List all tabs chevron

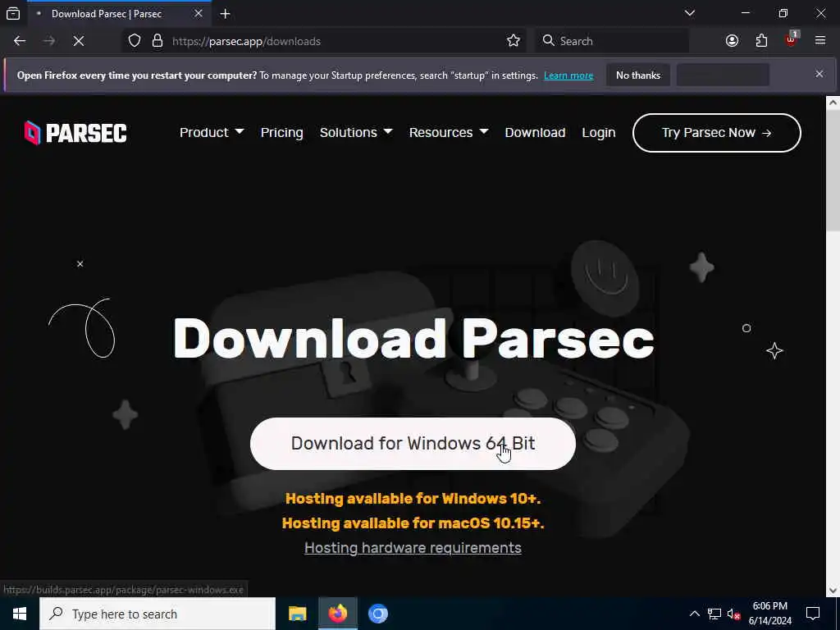coord(690,13)
